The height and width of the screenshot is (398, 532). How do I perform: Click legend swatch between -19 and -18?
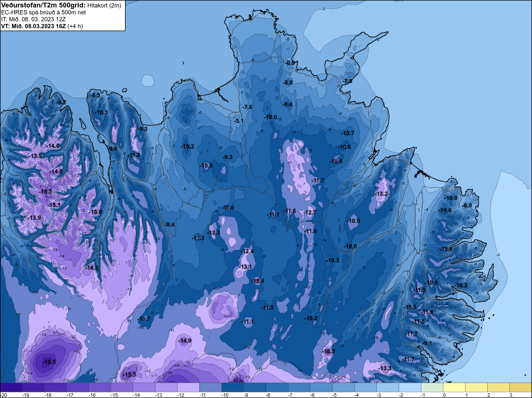coord(33,387)
